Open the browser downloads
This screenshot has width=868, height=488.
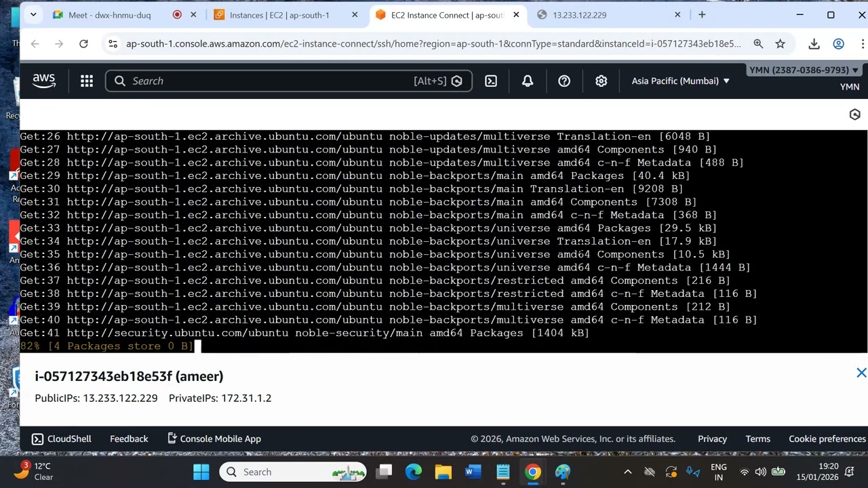pos(814,43)
